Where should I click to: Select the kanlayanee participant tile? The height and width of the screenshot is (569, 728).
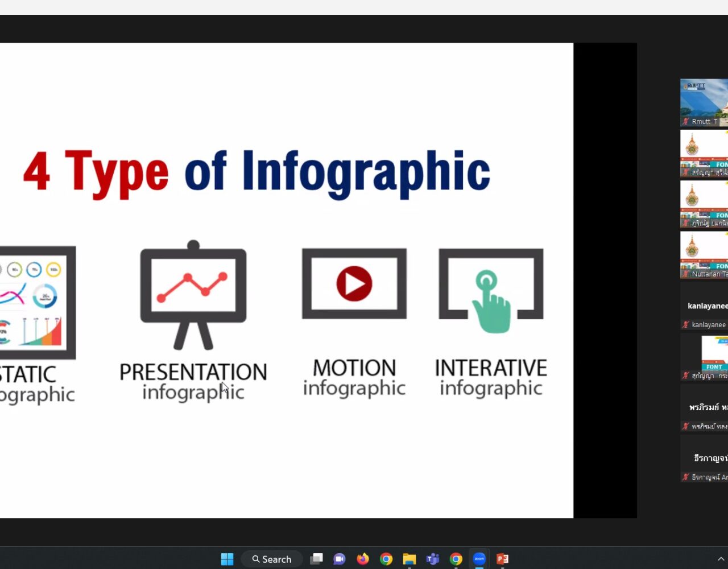coord(704,306)
